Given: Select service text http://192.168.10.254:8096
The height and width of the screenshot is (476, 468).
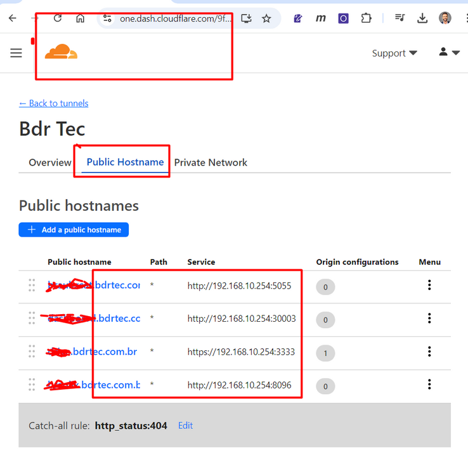Looking at the screenshot, I should [239, 385].
